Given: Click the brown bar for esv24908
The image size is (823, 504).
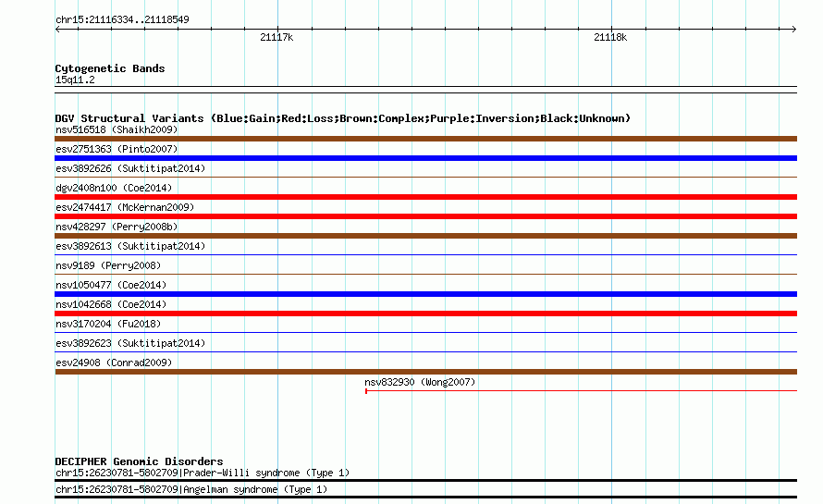Looking at the screenshot, I should tap(425, 372).
